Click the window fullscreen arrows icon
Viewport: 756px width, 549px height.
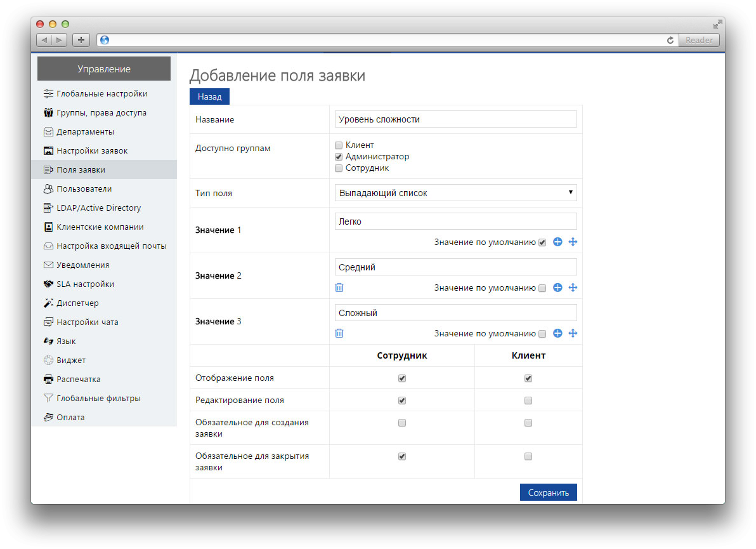(x=717, y=24)
